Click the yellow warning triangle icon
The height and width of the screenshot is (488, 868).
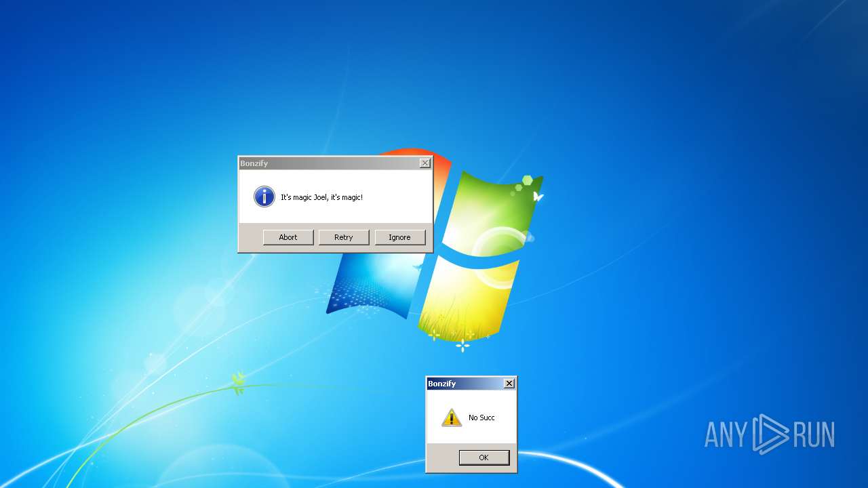click(x=452, y=418)
